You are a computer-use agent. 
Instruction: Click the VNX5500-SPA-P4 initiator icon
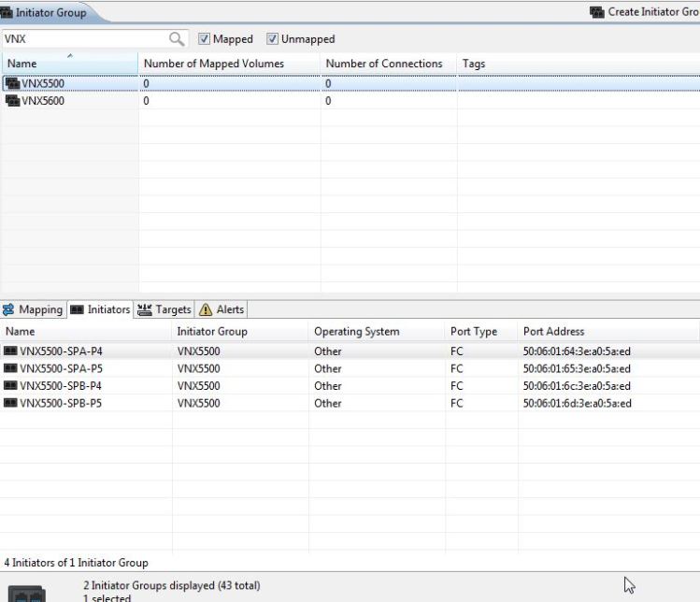(x=10, y=351)
